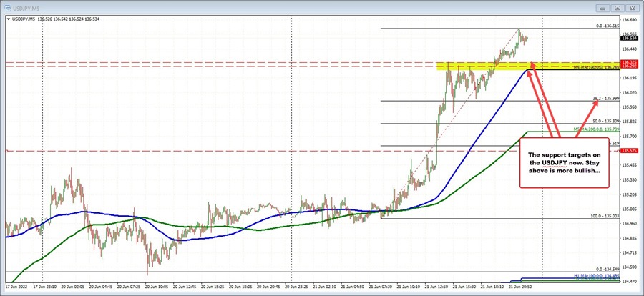This screenshot has height=296, width=644.
Task: Select the Fibonacci label 50.0 - 135.809
Action: [x=606, y=121]
